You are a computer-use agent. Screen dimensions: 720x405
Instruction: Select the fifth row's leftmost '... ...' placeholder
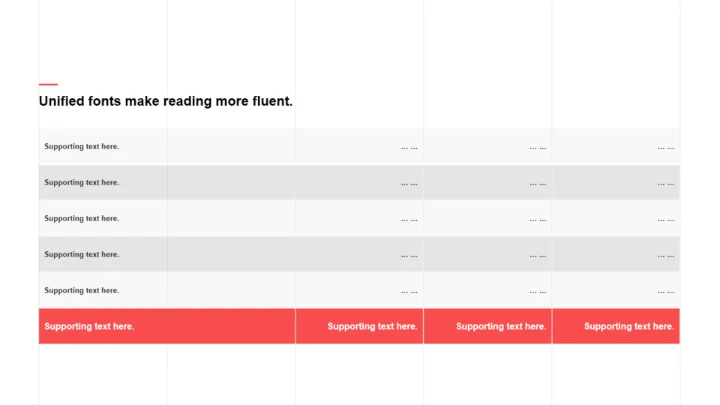click(x=409, y=292)
